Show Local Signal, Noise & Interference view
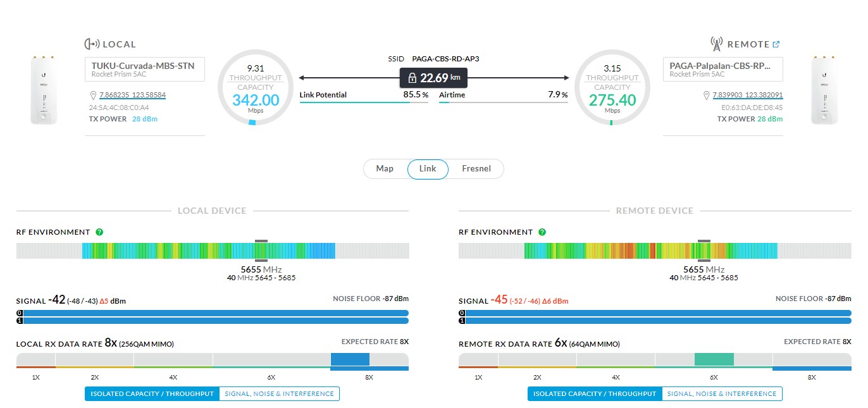The image size is (868, 408). coord(279,394)
